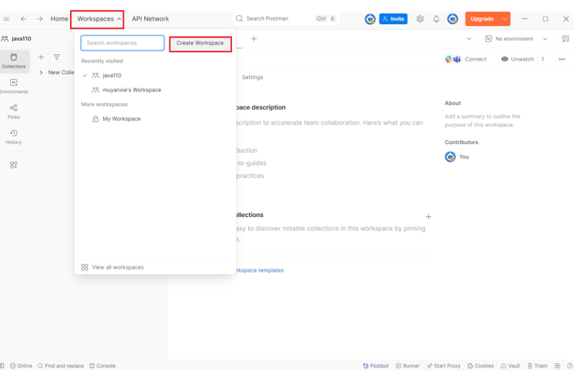The height and width of the screenshot is (371, 588).
Task: Toggle sidebar icon in status bar
Action: coord(2,366)
